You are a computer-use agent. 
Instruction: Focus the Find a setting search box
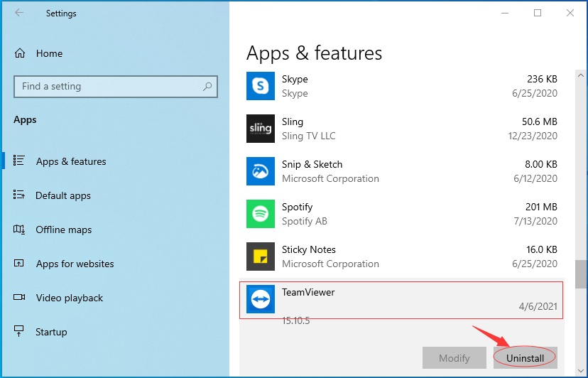(116, 87)
